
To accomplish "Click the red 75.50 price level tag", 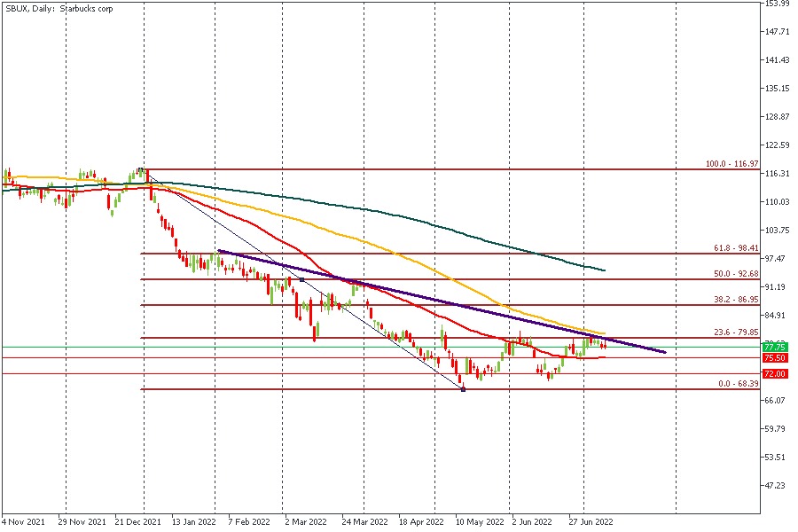I will (775, 357).
